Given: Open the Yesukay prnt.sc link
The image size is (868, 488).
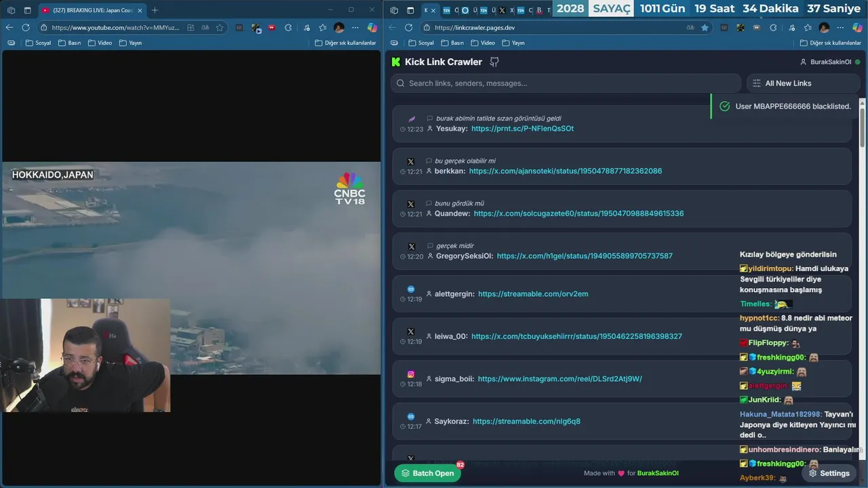Looking at the screenshot, I should [x=522, y=129].
